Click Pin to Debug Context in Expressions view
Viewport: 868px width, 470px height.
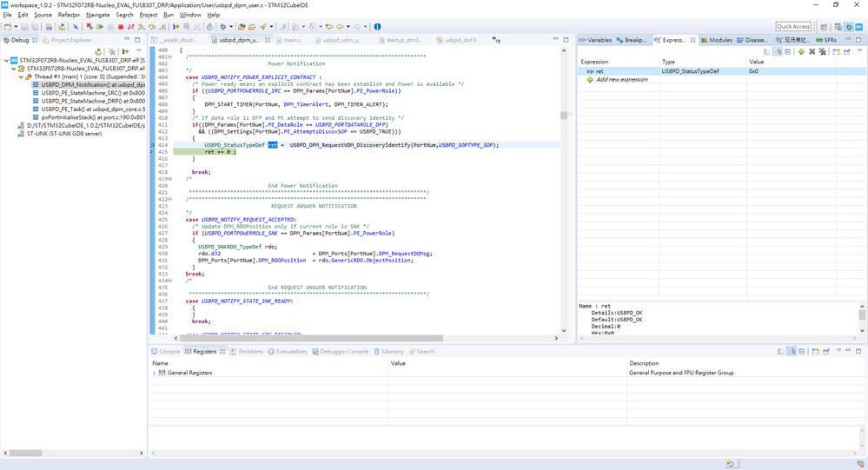pos(847,51)
